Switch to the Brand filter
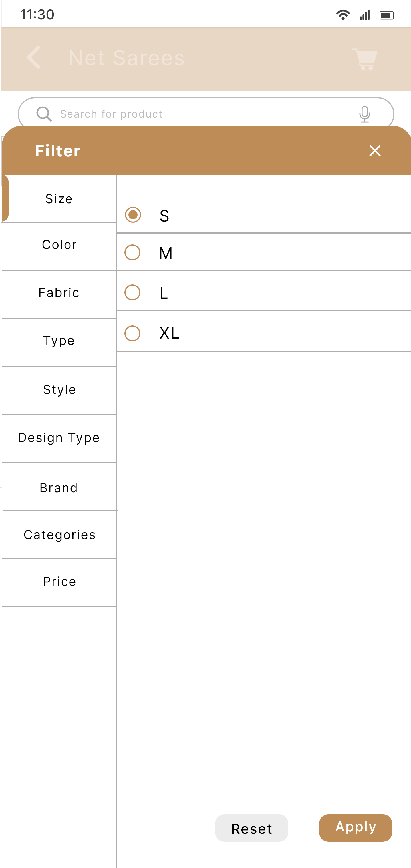Viewport: 411px width, 868px height. click(x=59, y=488)
